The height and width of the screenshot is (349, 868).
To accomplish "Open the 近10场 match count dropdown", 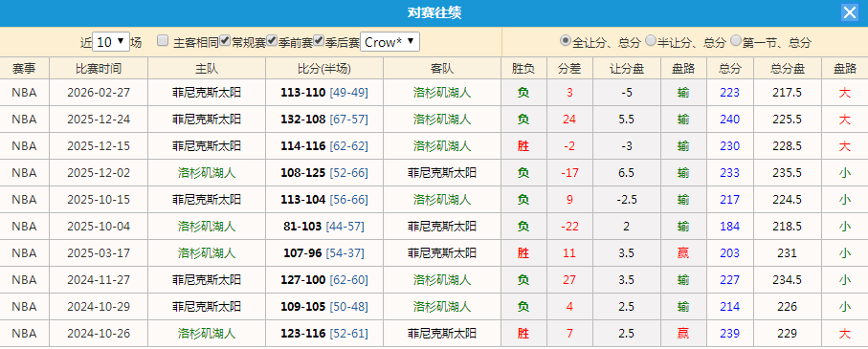I will pos(111,42).
